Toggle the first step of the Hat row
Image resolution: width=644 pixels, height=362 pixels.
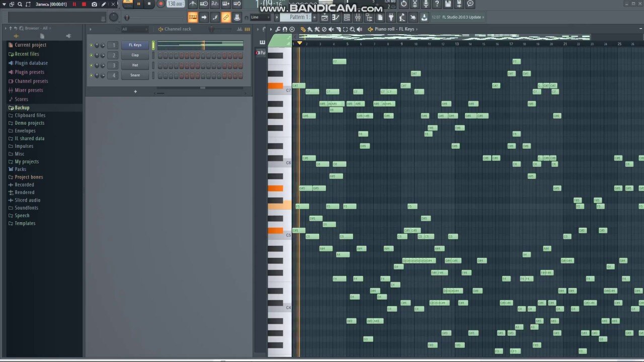pyautogui.click(x=160, y=65)
